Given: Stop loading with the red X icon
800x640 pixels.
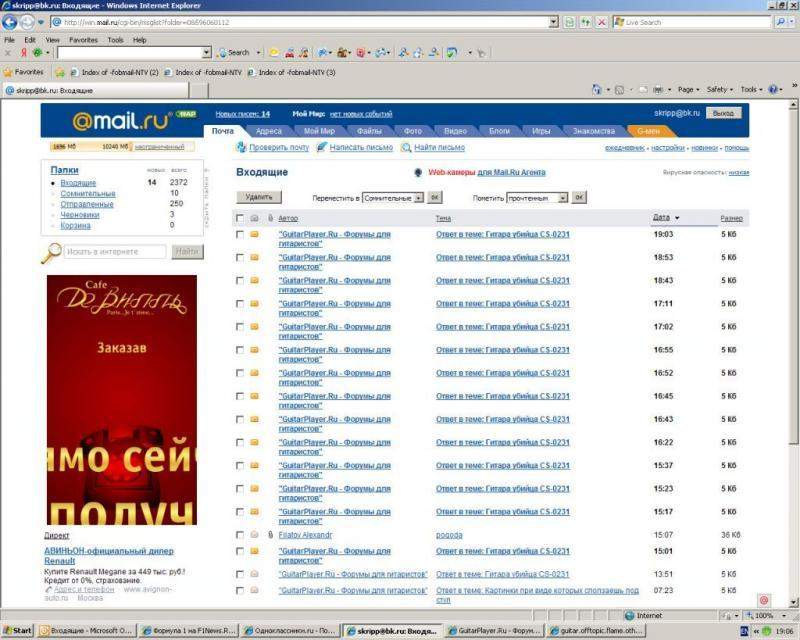Looking at the screenshot, I should point(602,22).
